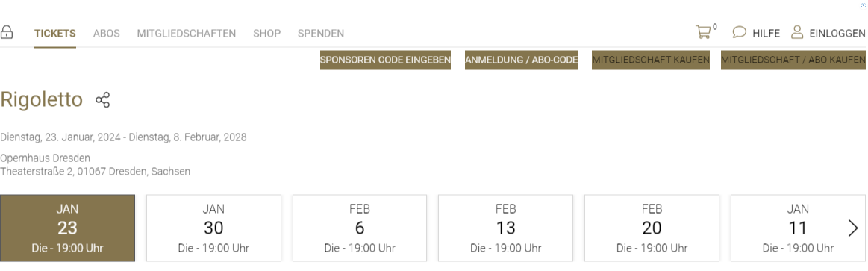Open the Abos tab
The height and width of the screenshot is (271, 868).
[106, 34]
